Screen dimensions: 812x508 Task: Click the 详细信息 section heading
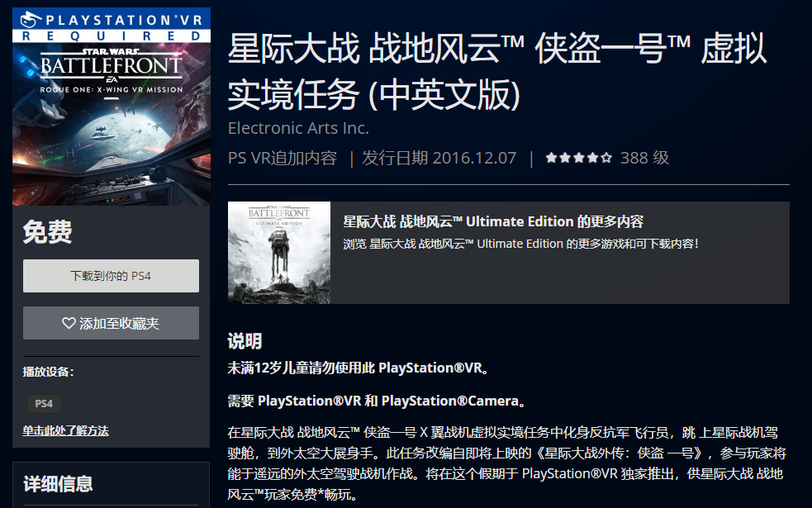[58, 484]
